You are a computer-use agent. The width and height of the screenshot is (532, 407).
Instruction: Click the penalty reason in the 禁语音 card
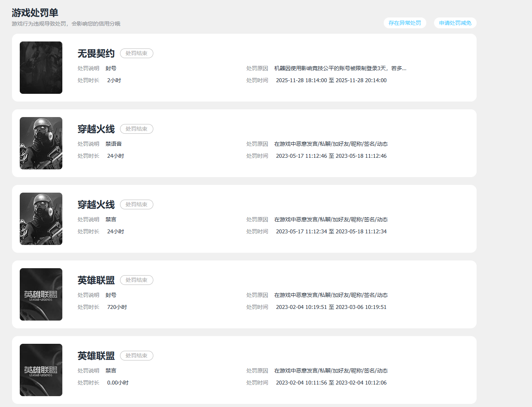[331, 144]
